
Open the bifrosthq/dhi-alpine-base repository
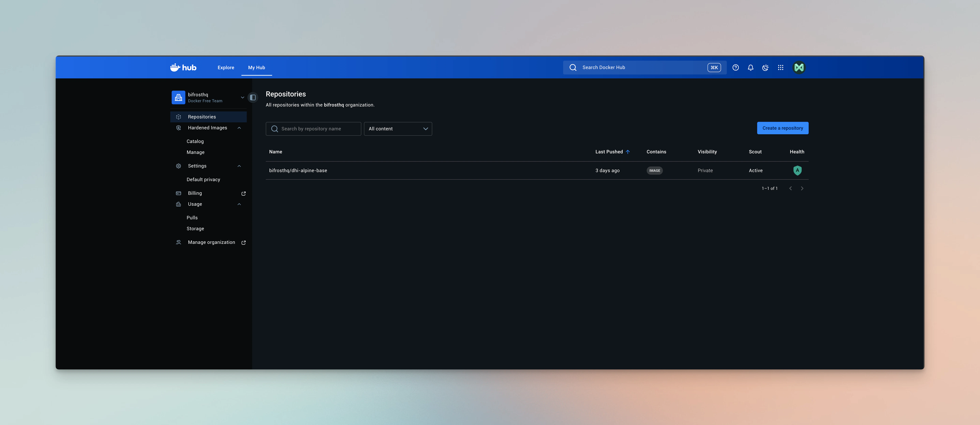pyautogui.click(x=298, y=170)
